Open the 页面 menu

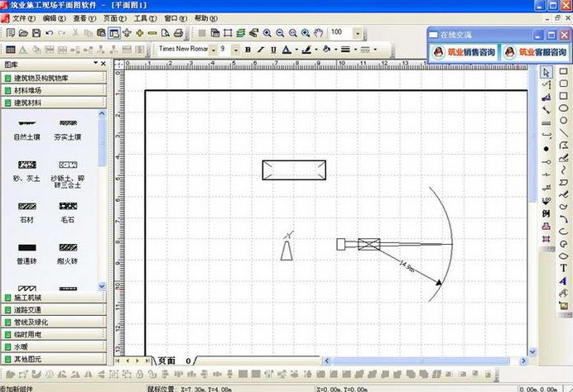pyautogui.click(x=115, y=18)
